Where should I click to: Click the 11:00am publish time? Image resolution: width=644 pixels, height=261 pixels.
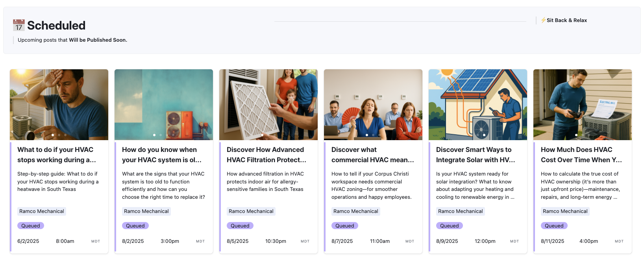380,241
